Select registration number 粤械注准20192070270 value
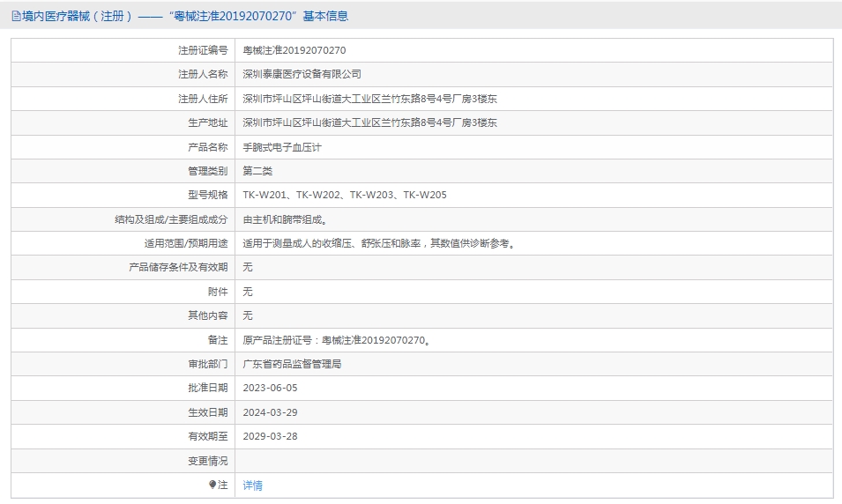The width and height of the screenshot is (842, 504). click(x=294, y=50)
